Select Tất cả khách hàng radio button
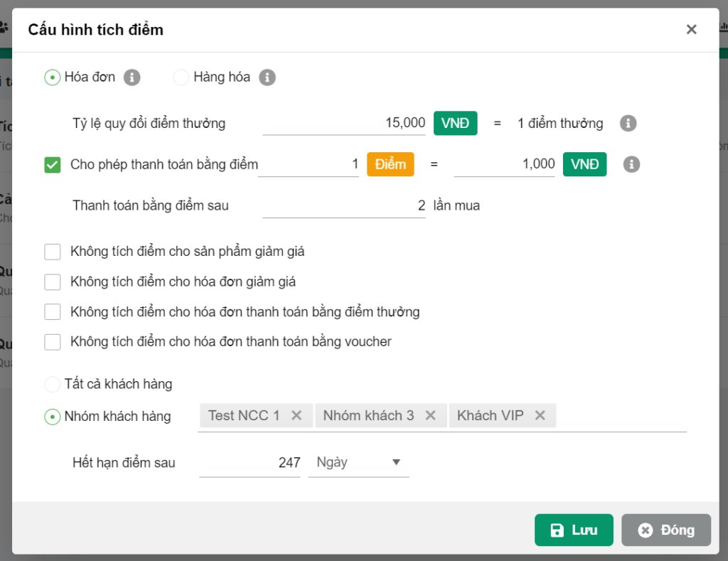 pos(52,385)
